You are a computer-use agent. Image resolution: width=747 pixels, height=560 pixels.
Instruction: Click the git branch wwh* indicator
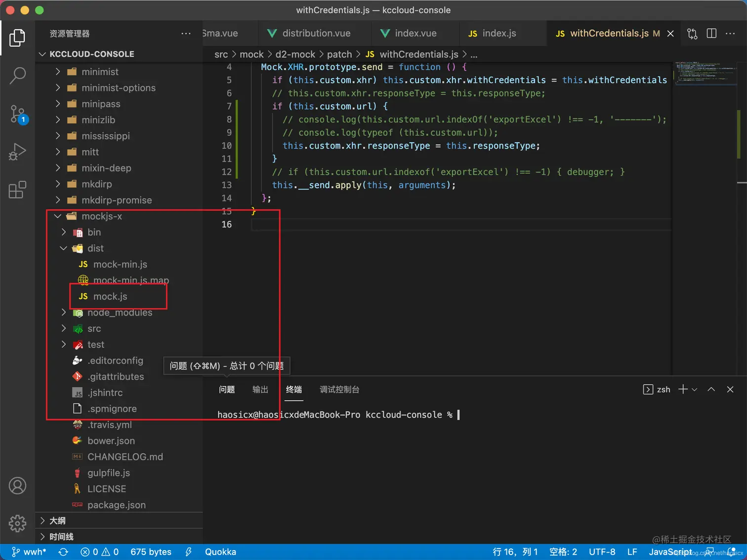click(29, 552)
